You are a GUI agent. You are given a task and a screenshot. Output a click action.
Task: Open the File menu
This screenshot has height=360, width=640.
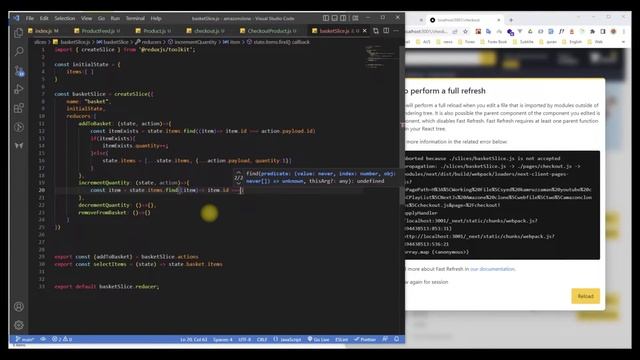[x=30, y=18]
